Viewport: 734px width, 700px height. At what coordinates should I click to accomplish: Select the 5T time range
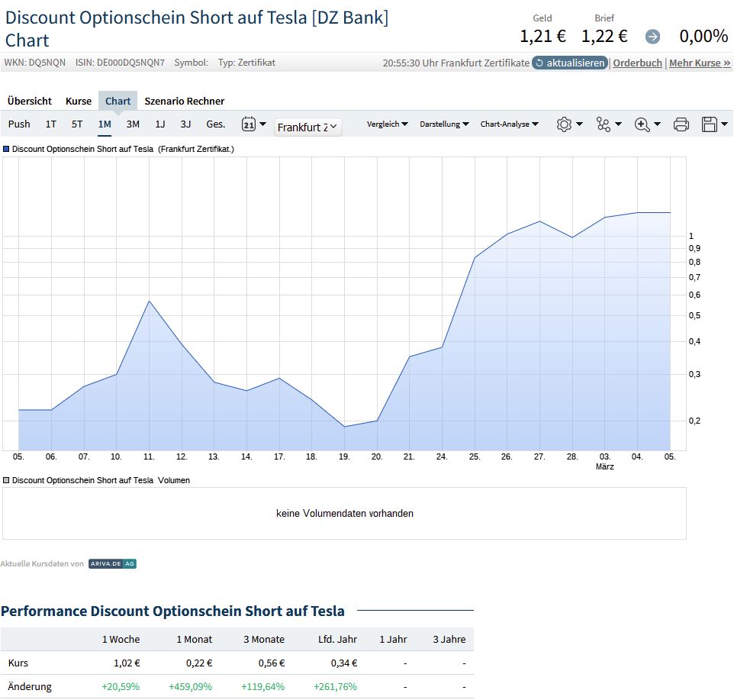(x=77, y=124)
